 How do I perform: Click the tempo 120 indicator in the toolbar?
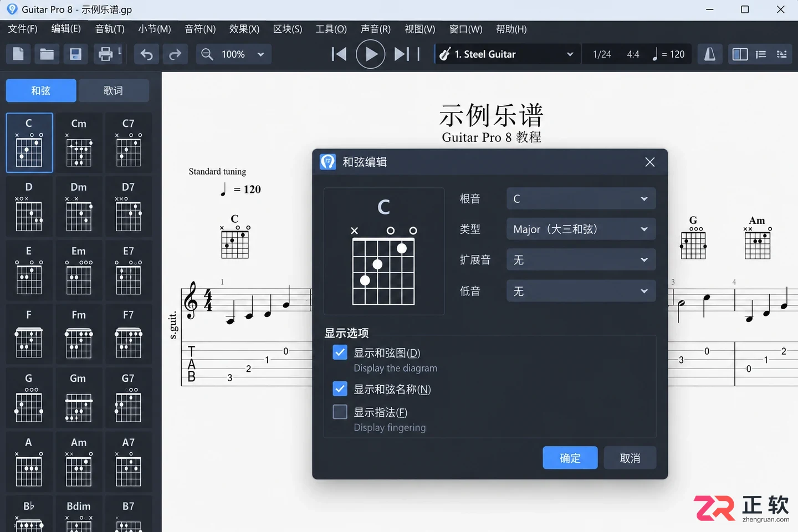[669, 54]
